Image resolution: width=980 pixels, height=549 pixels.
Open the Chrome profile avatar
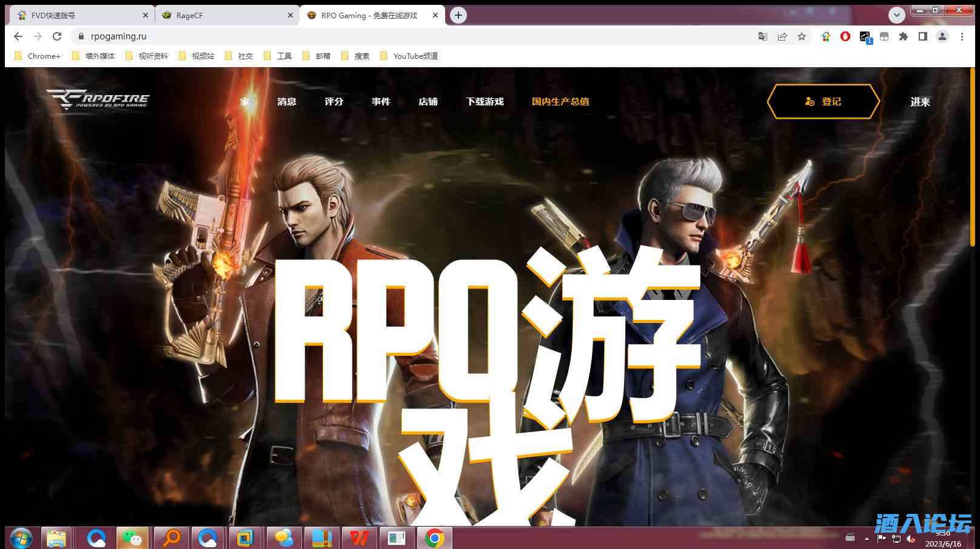click(x=942, y=36)
